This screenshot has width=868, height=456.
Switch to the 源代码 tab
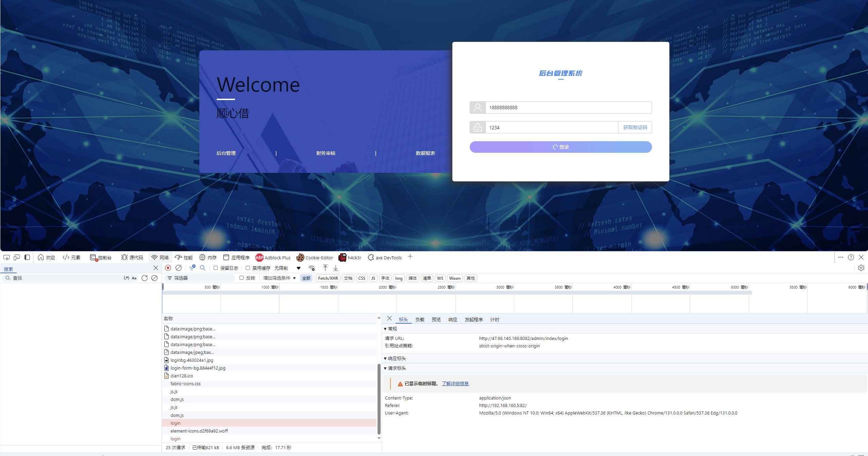point(132,258)
